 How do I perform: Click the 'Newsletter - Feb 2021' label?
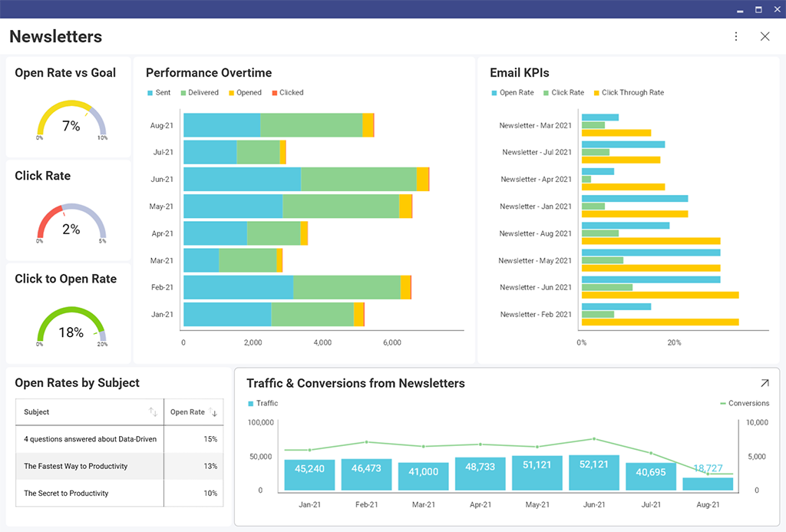[536, 315]
